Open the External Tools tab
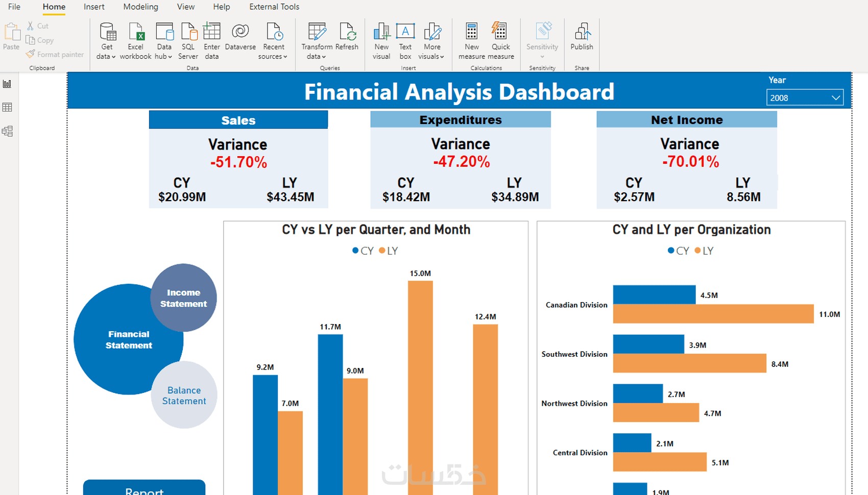This screenshot has height=495, width=868. click(x=274, y=7)
